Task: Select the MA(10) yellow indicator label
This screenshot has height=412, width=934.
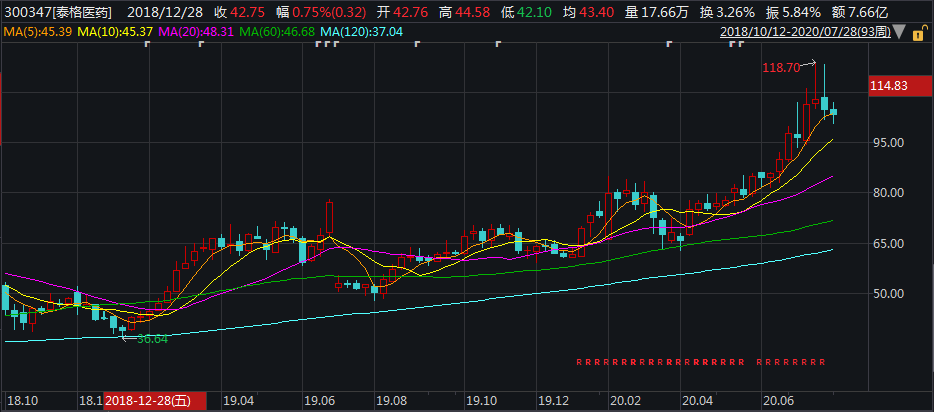Action: pos(114,32)
